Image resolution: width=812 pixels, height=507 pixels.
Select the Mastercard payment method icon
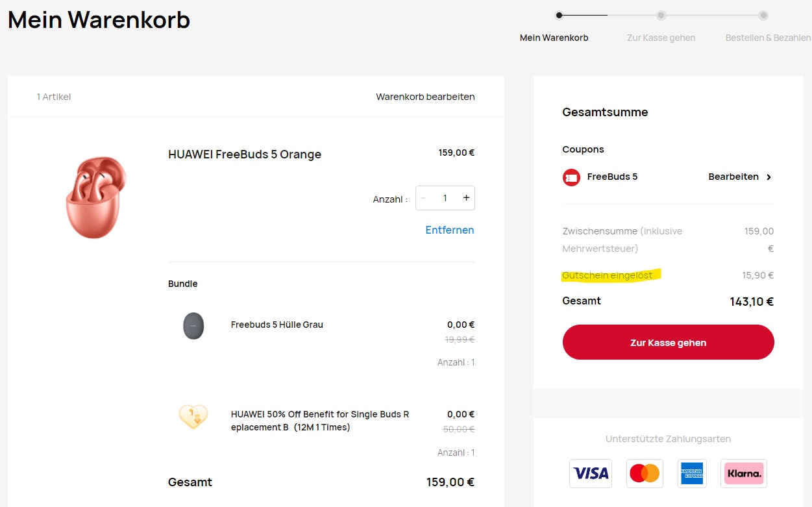click(644, 473)
